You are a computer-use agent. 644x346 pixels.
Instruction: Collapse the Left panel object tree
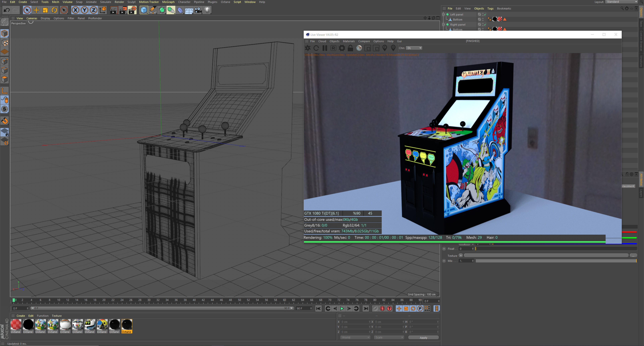coord(443,14)
